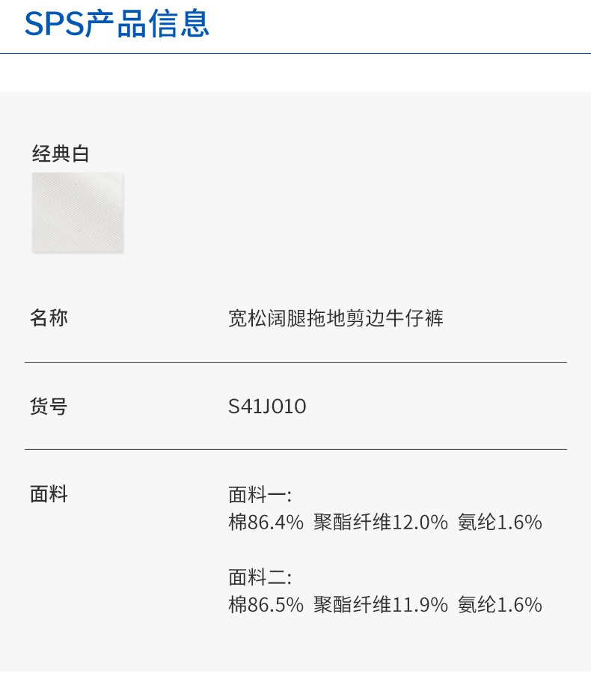Image resolution: width=591 pixels, height=700 pixels.
Task: Click the divider below the 名称 row
Action: pyautogui.click(x=295, y=362)
